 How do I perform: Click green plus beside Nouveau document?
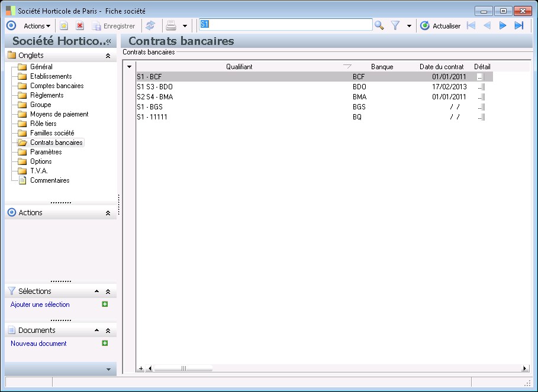(105, 343)
